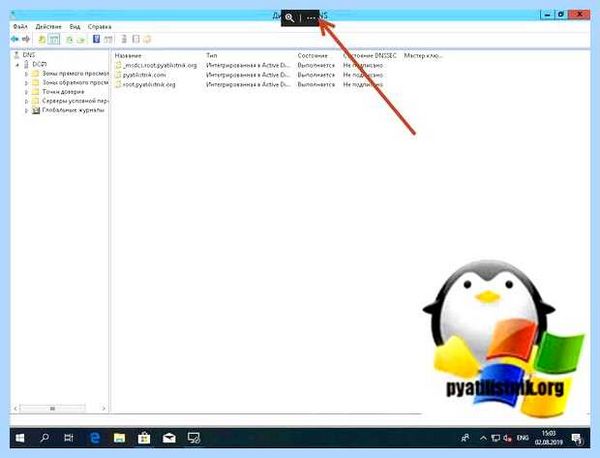Click Выполняется status of root.pyatilistnik.org row

(x=316, y=85)
